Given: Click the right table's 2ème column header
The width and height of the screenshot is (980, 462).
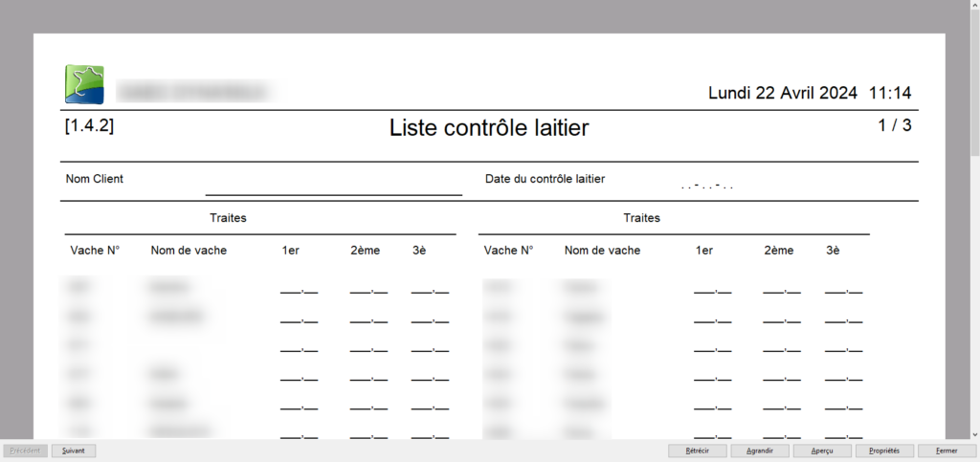Looking at the screenshot, I should click(x=779, y=251).
